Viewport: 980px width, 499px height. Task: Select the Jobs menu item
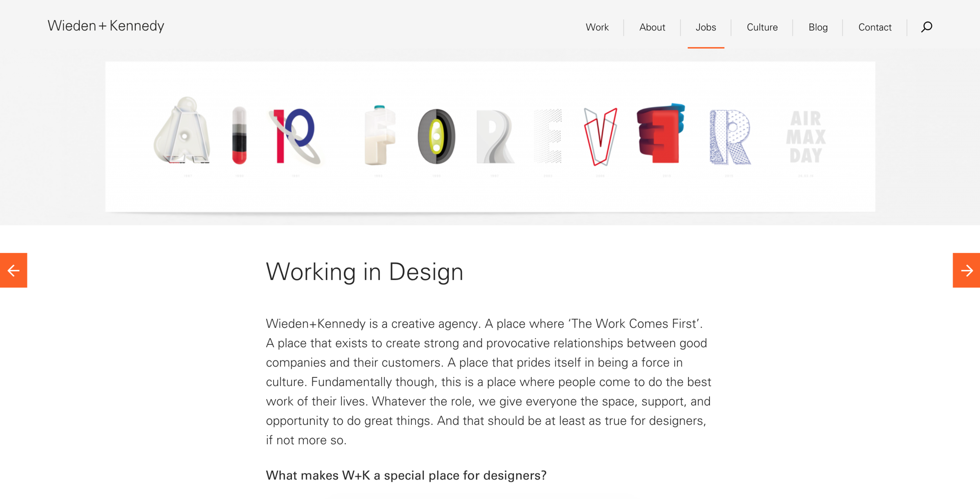(706, 27)
